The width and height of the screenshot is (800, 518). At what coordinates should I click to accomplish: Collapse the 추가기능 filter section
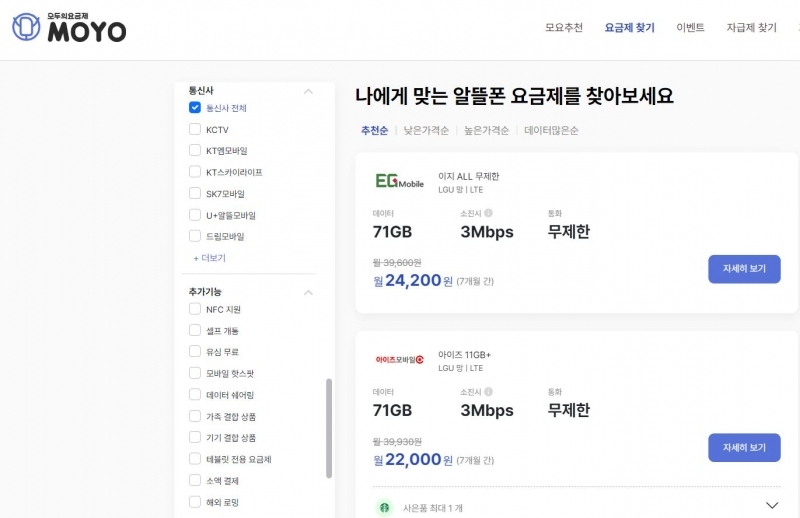[x=308, y=292]
